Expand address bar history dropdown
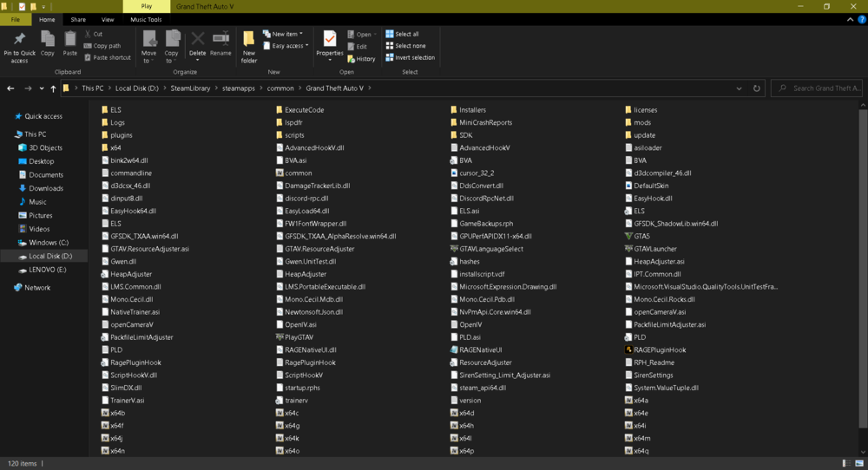This screenshot has width=868, height=470. 739,88
